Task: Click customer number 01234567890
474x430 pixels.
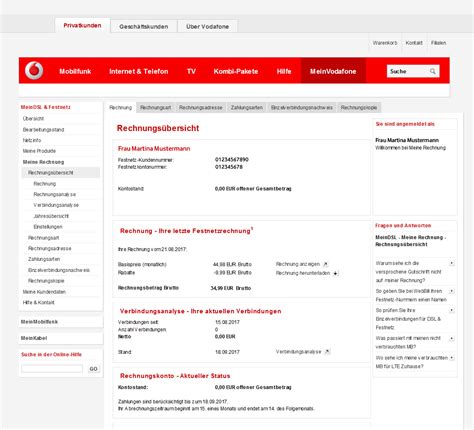Action: pyautogui.click(x=232, y=159)
